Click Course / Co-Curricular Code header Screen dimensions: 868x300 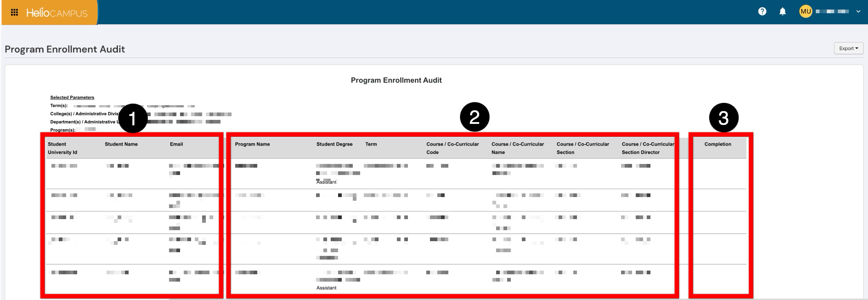(452, 148)
